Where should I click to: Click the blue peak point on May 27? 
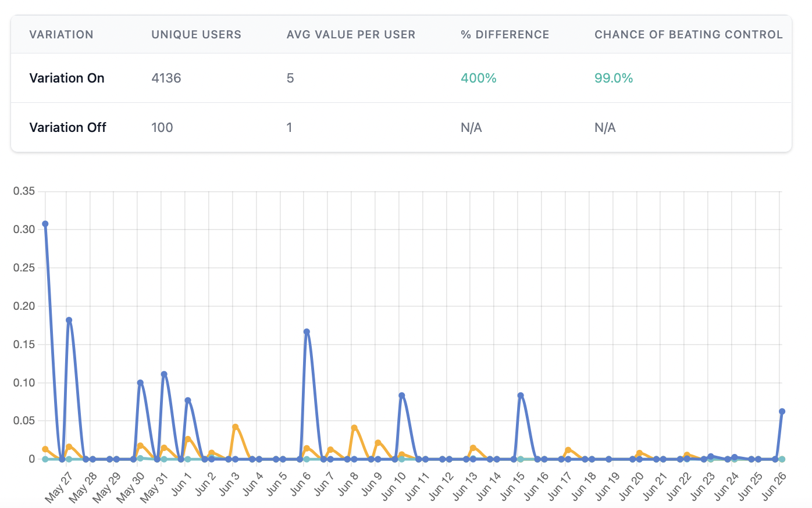[x=69, y=320]
